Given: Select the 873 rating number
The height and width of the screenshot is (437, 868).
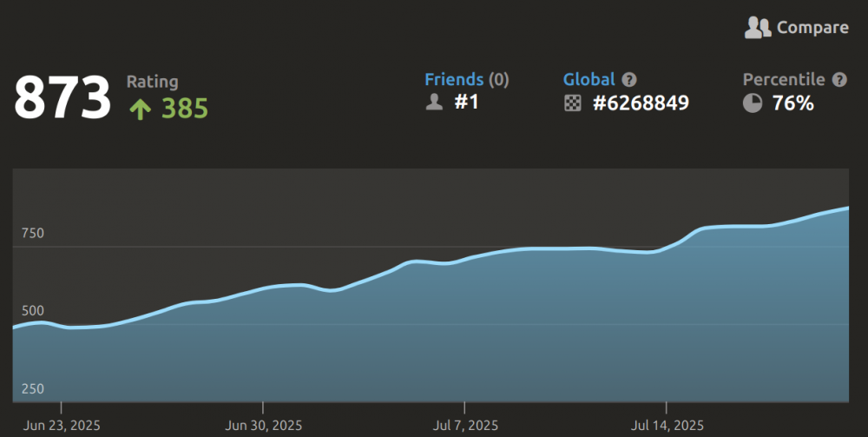Looking at the screenshot, I should (x=62, y=97).
